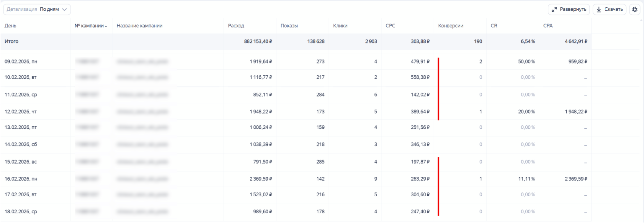
Task: Sort by the Показы column header
Action: coord(289,26)
